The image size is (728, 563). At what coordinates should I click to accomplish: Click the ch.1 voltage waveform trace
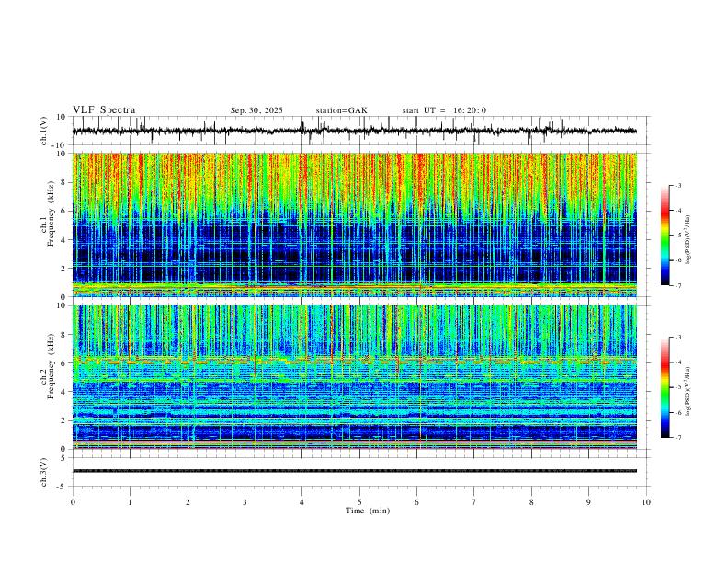point(354,131)
